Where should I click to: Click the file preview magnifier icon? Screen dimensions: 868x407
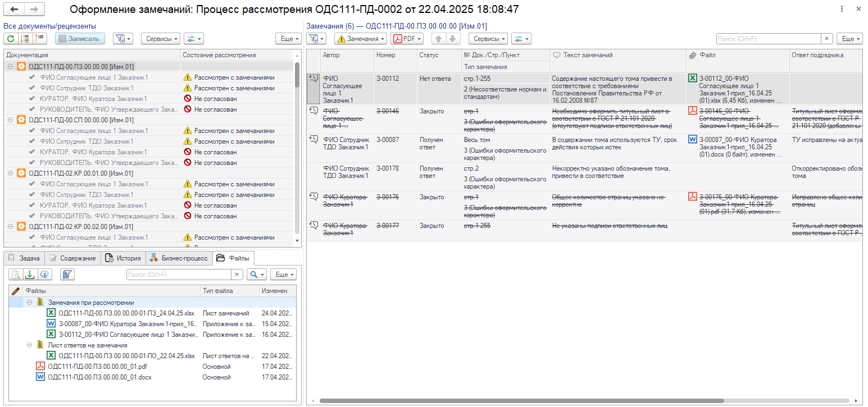point(16,275)
